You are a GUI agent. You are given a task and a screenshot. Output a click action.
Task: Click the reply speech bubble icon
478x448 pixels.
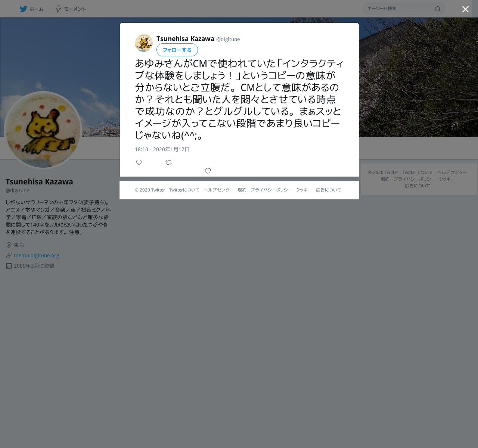(x=139, y=162)
